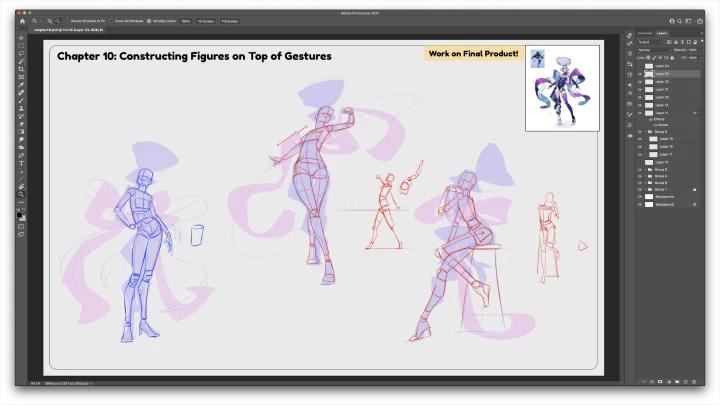Click the search icon at top right
This screenshot has height=405, width=720.
click(x=680, y=21)
